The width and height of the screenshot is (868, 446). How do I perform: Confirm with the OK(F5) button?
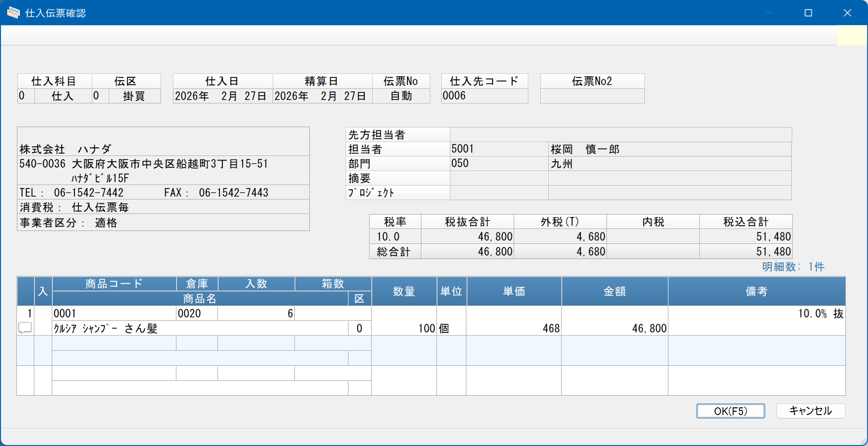click(730, 411)
